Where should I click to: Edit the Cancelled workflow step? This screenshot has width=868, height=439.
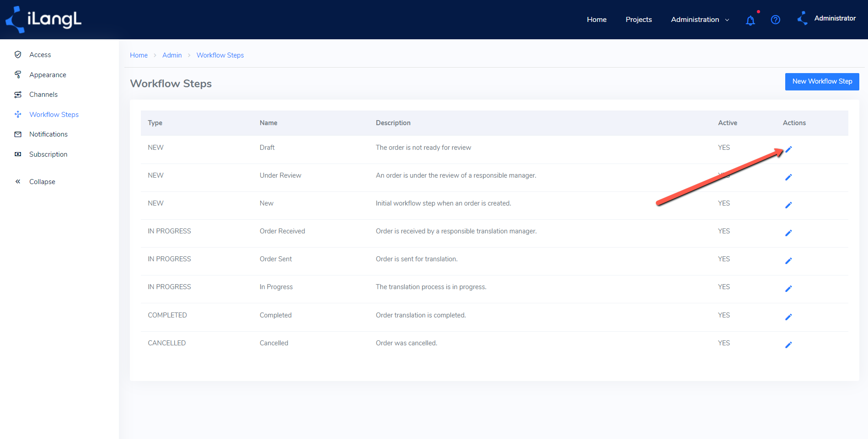point(788,345)
